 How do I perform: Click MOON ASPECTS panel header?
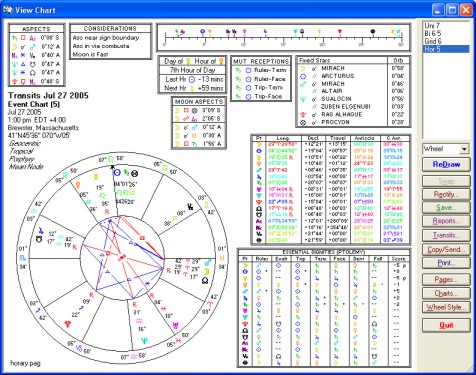click(199, 102)
